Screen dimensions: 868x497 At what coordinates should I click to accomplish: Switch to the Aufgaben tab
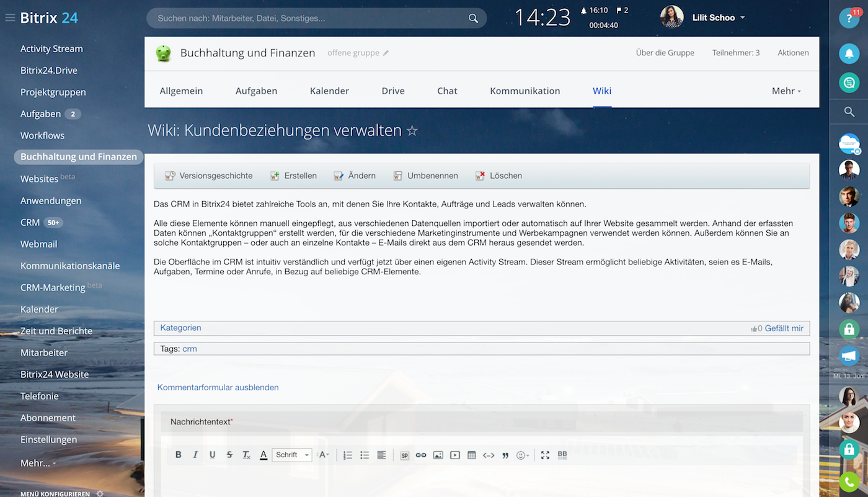256,91
